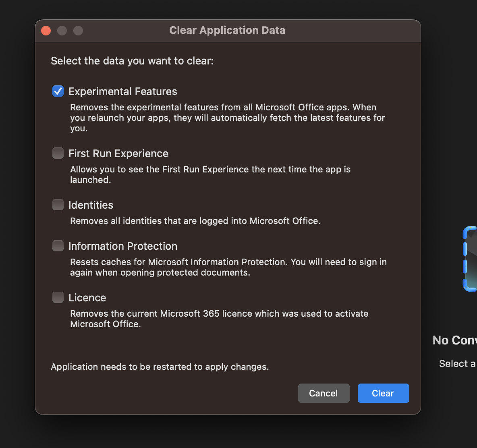Click the 'Identities' label text
Image resolution: width=477 pixels, height=448 pixels.
91,205
